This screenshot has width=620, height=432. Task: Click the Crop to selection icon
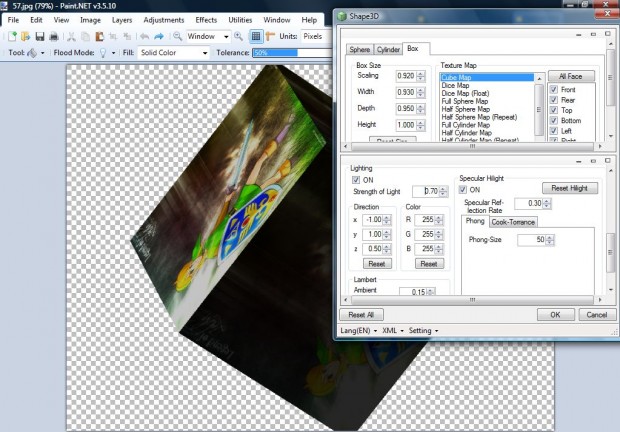pos(113,36)
